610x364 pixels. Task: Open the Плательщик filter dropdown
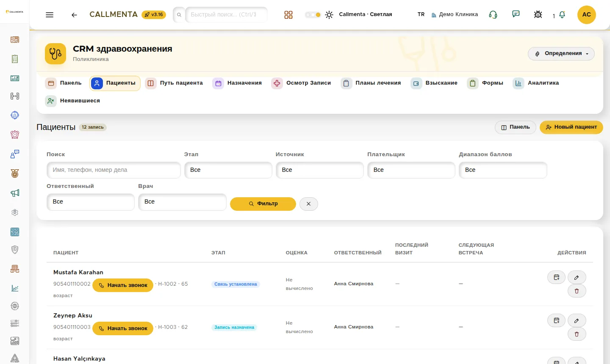411,170
